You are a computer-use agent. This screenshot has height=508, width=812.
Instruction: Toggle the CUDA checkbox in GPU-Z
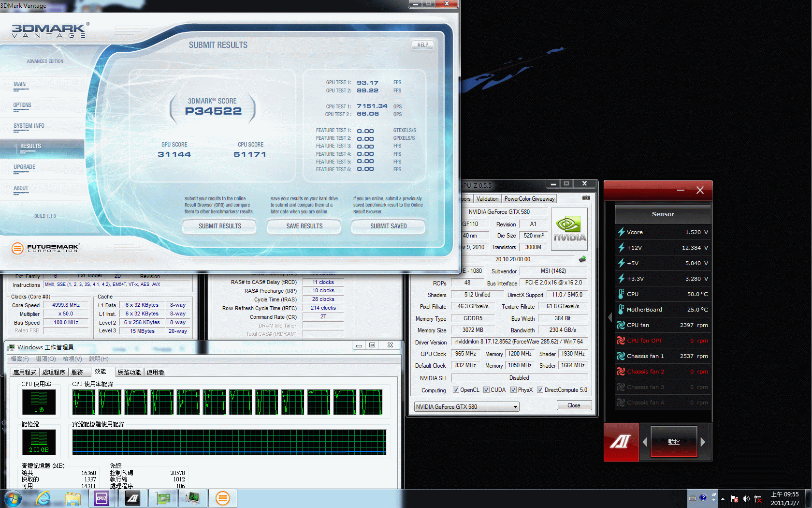point(486,390)
